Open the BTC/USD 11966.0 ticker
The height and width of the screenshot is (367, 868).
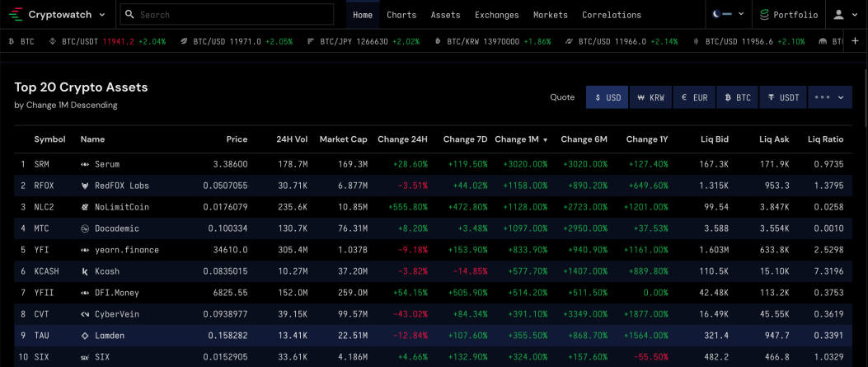click(621, 41)
